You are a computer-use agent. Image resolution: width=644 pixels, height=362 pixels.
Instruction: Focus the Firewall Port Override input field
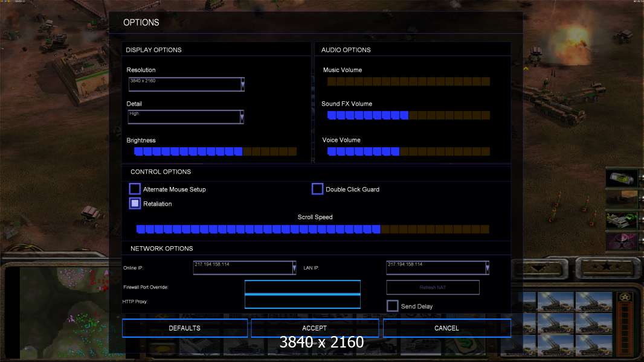coord(303,287)
